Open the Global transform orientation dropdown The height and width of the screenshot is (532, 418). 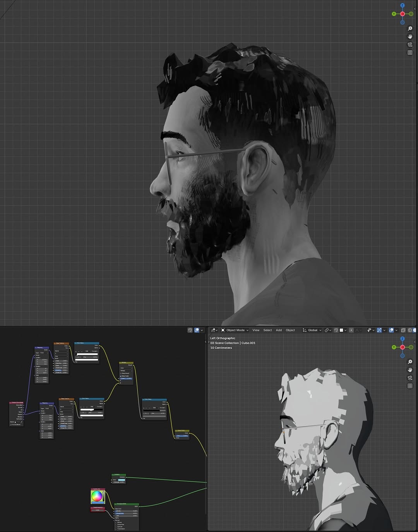pos(312,330)
